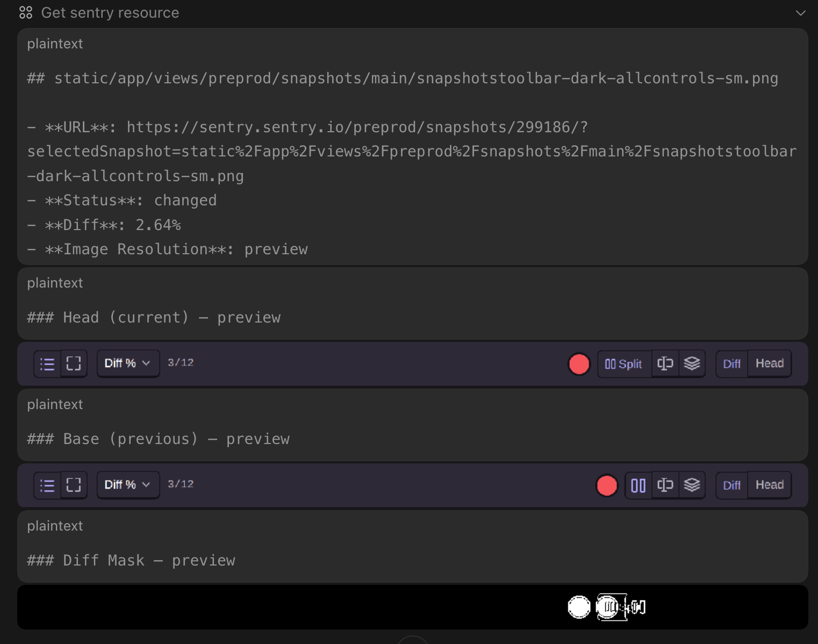This screenshot has height=644, width=818.
Task: Select split columns icon in Base snapshot
Action: coord(638,485)
